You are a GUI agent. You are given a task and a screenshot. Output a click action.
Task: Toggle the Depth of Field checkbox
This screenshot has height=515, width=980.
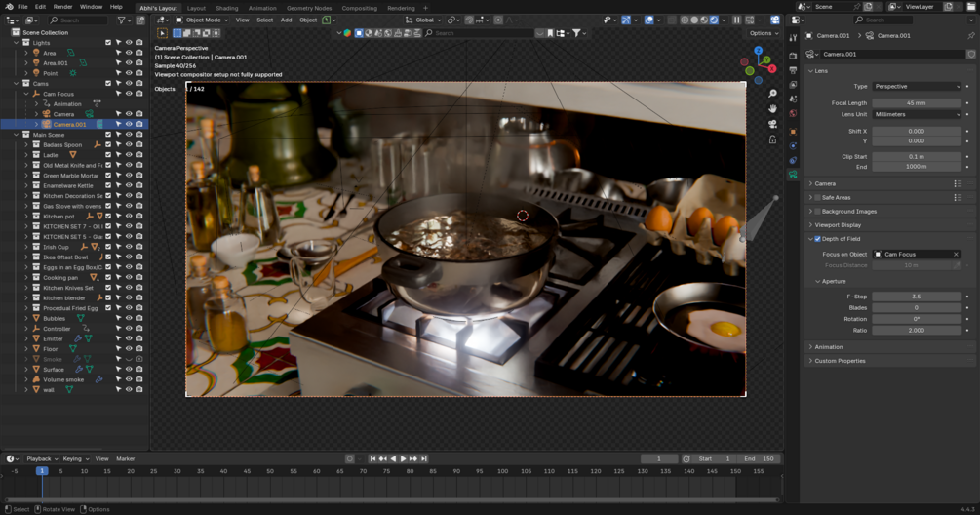point(817,239)
